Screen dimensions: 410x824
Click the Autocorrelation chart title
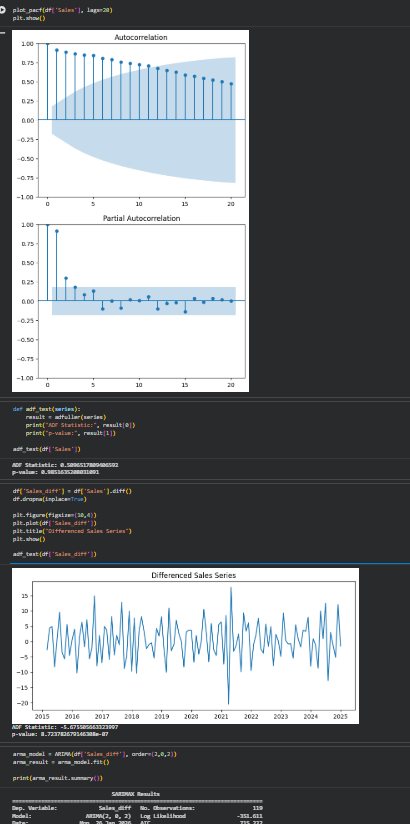[141, 37]
